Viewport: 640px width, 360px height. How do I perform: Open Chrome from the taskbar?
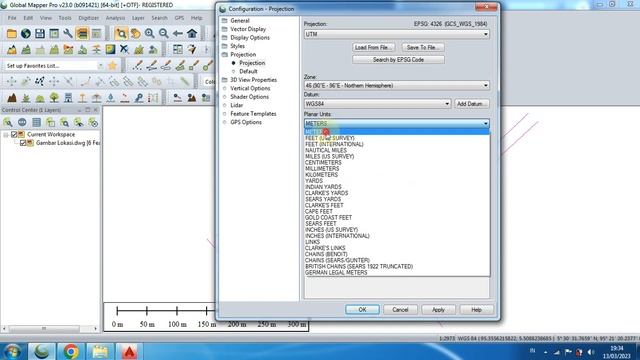(71, 351)
